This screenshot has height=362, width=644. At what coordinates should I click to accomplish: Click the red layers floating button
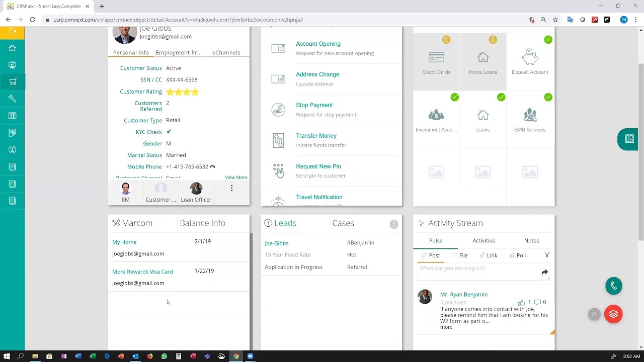click(x=613, y=314)
